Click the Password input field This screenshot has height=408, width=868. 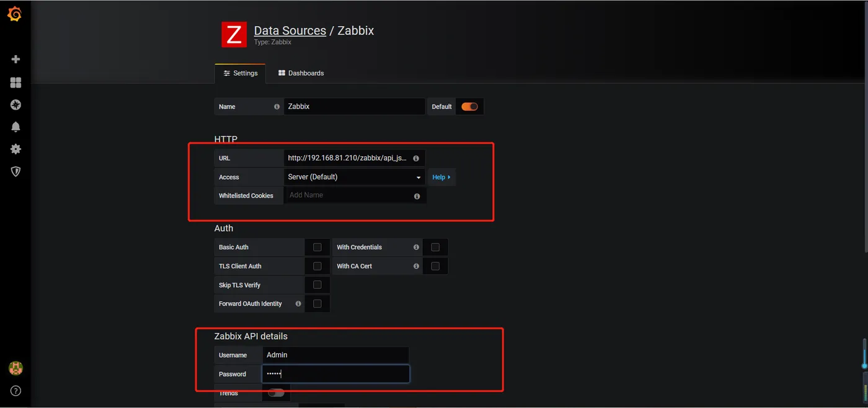[335, 374]
